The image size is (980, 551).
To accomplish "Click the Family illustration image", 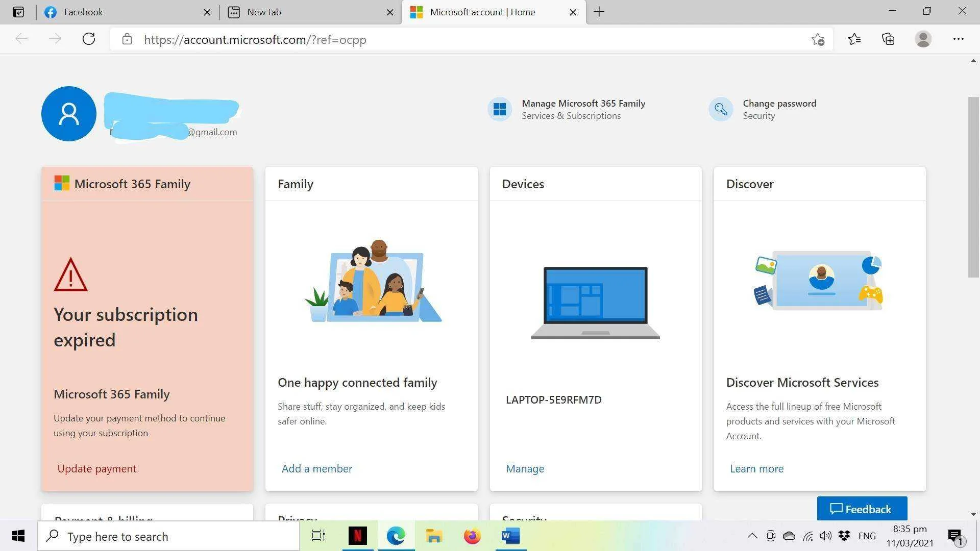I will point(374,281).
